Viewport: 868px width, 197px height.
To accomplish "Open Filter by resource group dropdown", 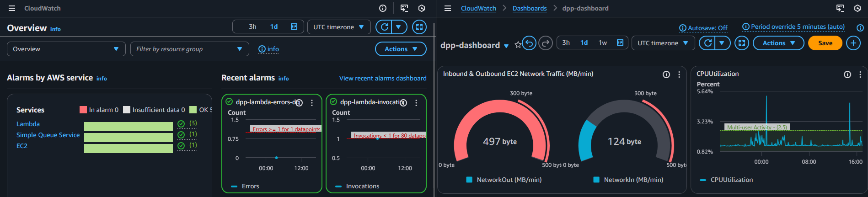I will pos(190,49).
